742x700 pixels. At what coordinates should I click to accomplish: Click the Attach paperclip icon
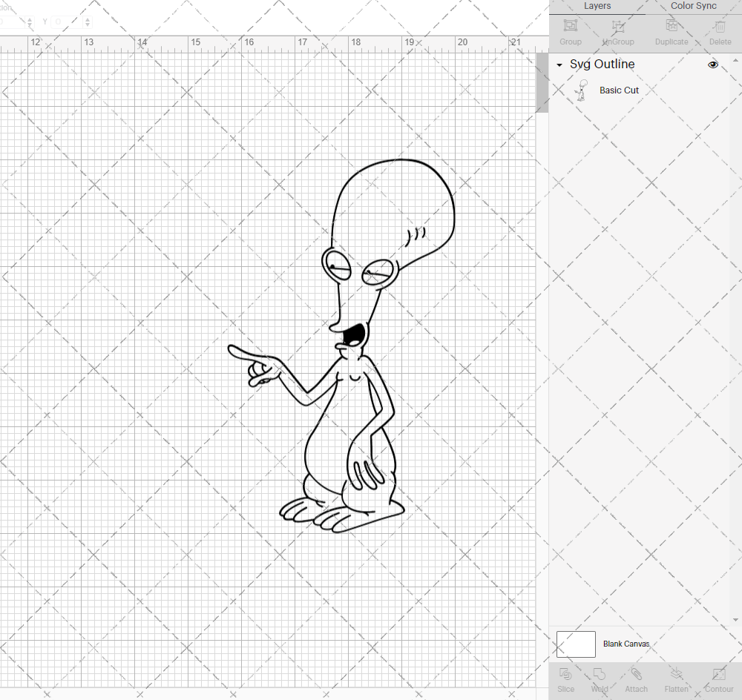(x=636, y=673)
